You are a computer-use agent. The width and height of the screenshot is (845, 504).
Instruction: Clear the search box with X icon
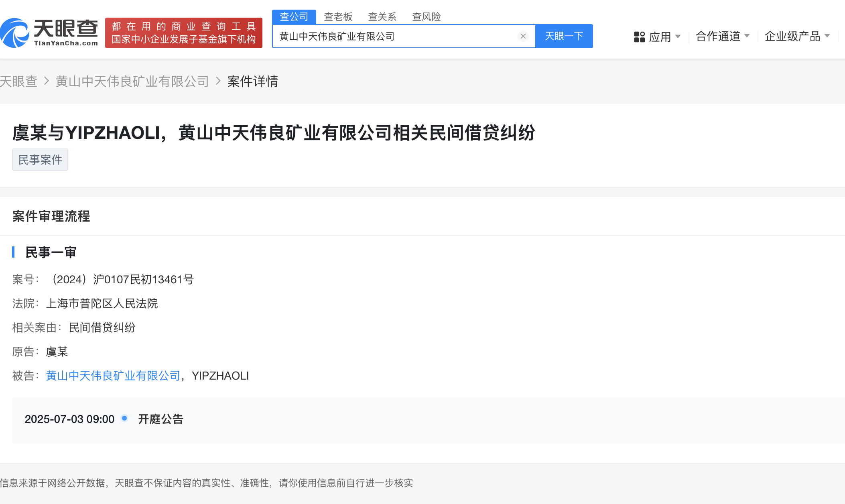pos(523,36)
